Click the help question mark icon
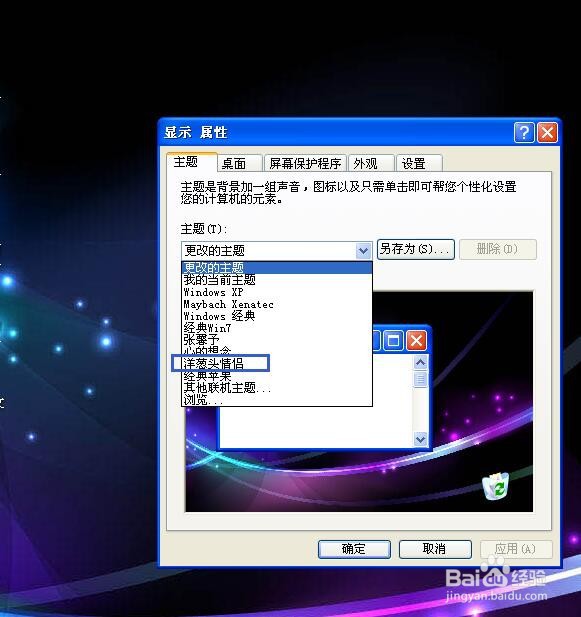This screenshot has width=581, height=617. coord(524,133)
